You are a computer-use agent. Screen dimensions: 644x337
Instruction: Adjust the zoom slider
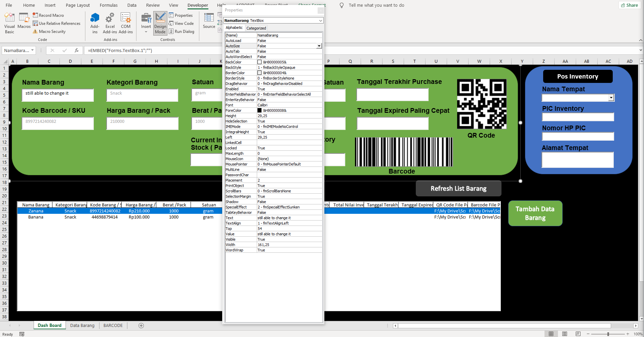pos(608,334)
